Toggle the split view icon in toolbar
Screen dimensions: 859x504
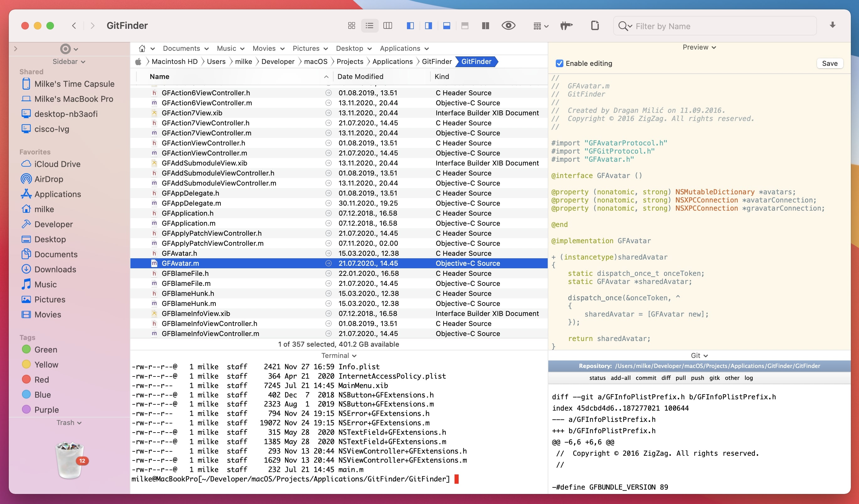[486, 25]
